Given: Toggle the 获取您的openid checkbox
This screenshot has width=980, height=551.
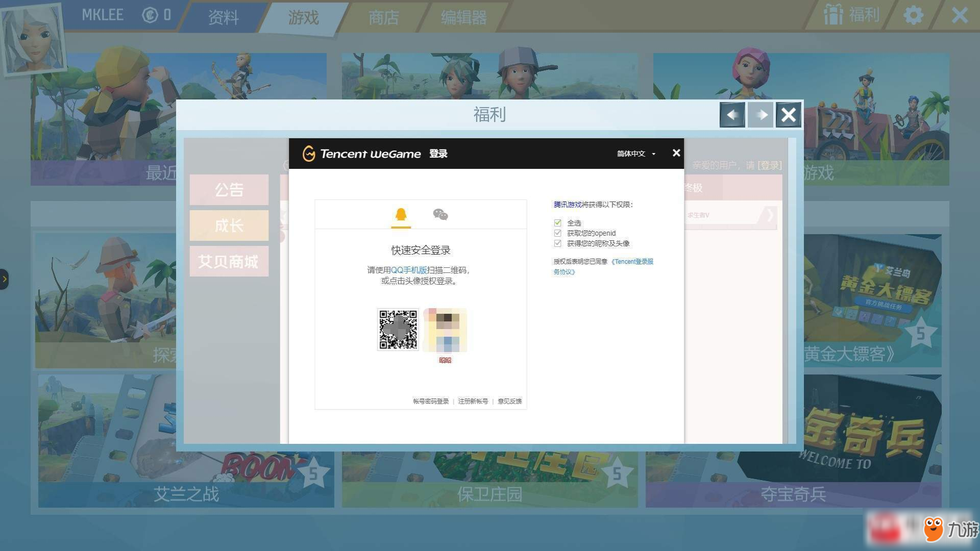Looking at the screenshot, I should point(557,233).
